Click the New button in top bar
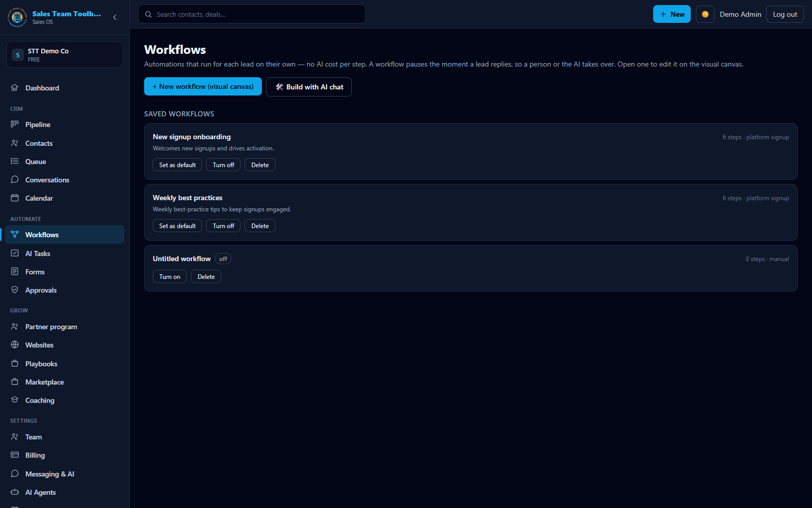 (672, 14)
